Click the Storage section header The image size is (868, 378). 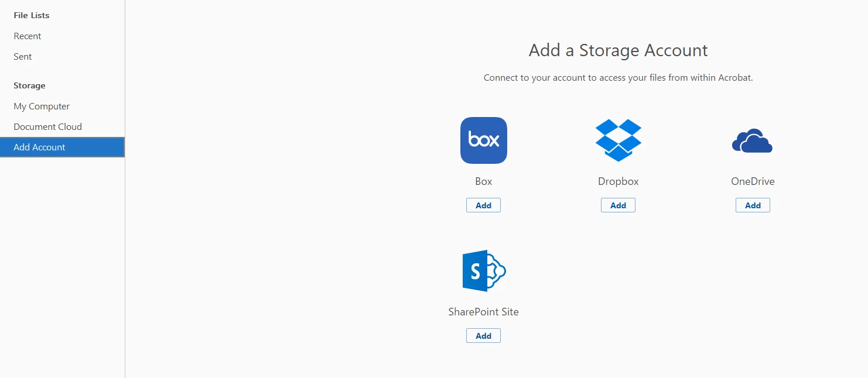tap(29, 86)
